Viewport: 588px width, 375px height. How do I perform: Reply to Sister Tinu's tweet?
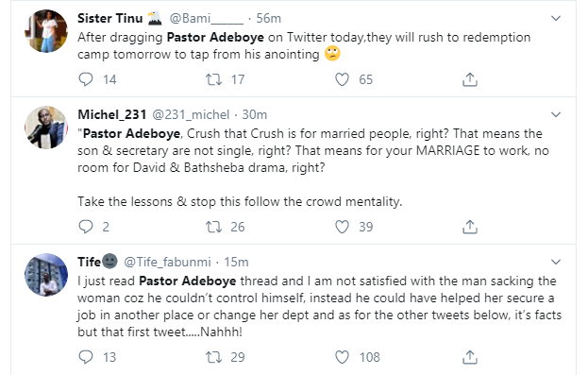click(x=86, y=79)
